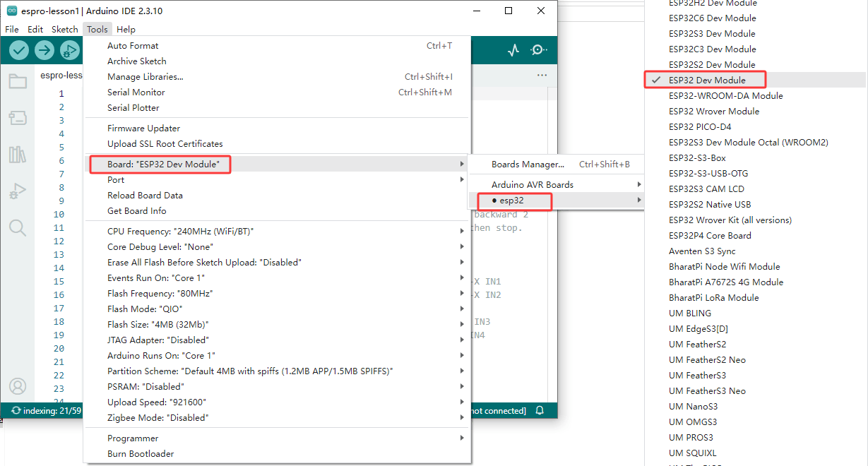Expand CPU Frequency 240MHz submenu
Screen dimensions: 868x466
click(x=276, y=232)
